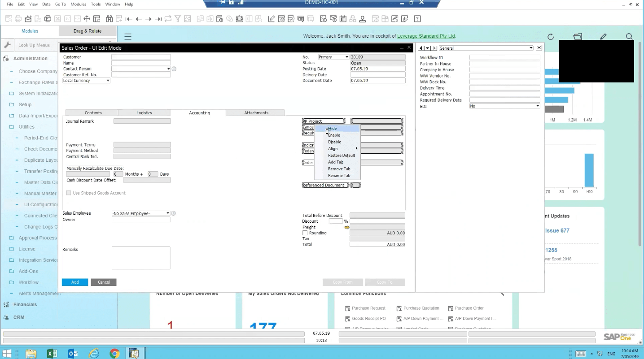Click the Print Preview toolbar icon

point(9,18)
